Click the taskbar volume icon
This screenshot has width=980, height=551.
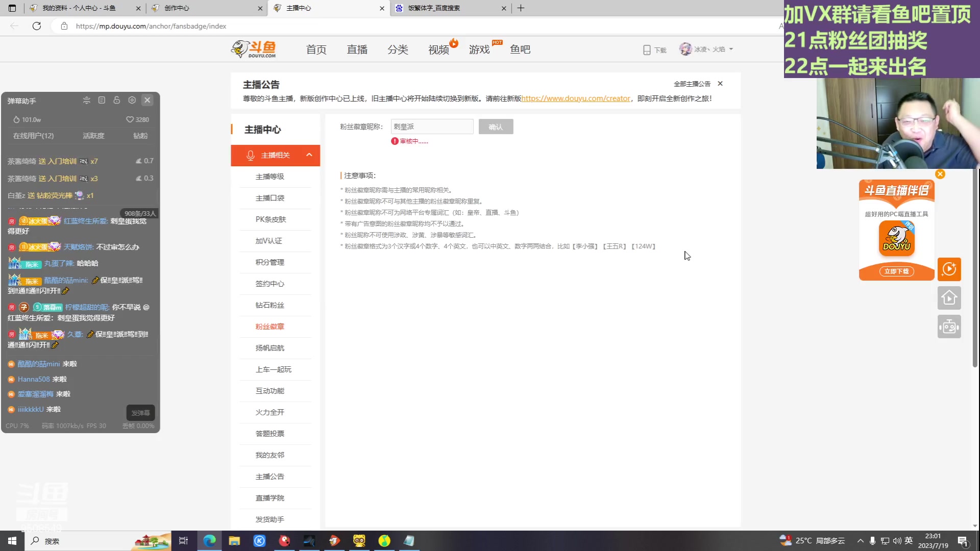[897, 541]
